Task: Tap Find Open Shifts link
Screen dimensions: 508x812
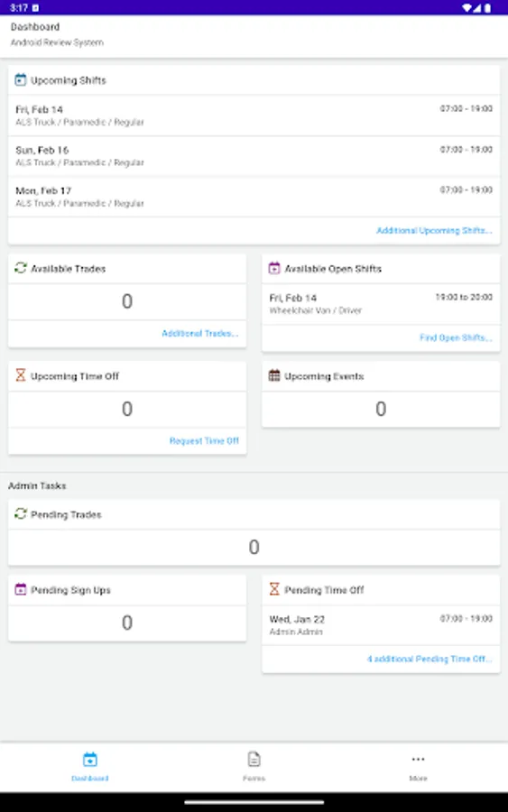Action: point(456,337)
